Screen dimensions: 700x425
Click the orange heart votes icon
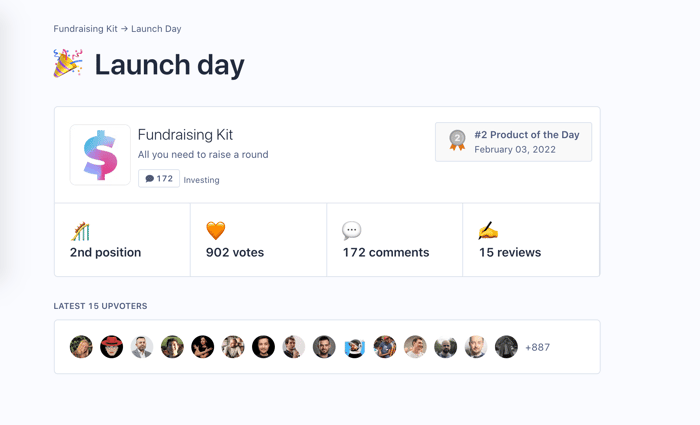tap(216, 231)
